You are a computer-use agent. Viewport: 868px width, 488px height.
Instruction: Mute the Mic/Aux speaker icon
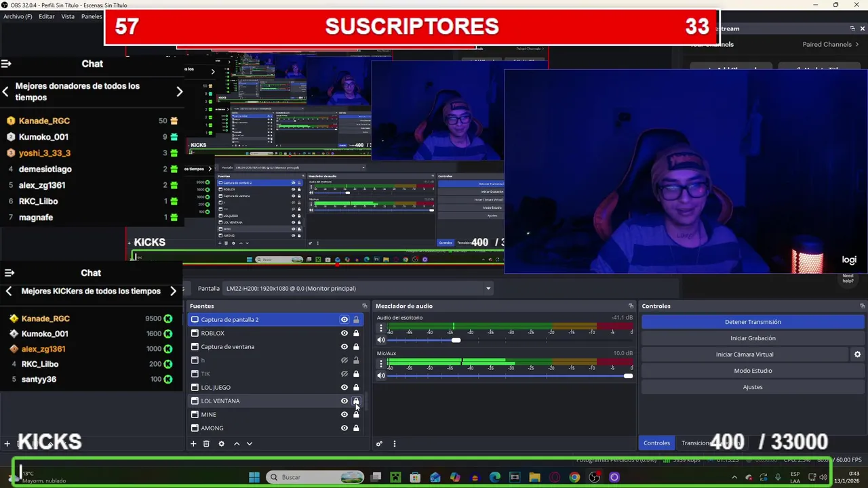click(x=381, y=375)
